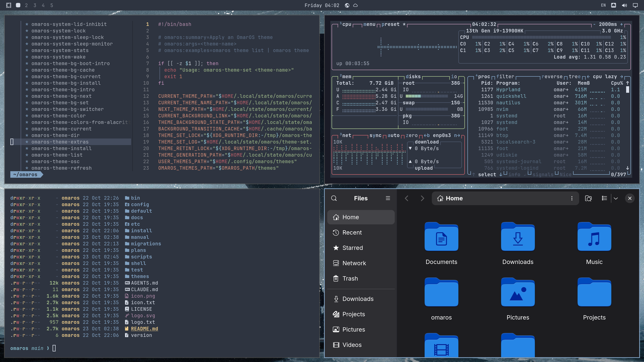The height and width of the screenshot is (362, 644).
Task: Click the search folder camera icon
Action: coord(588,198)
